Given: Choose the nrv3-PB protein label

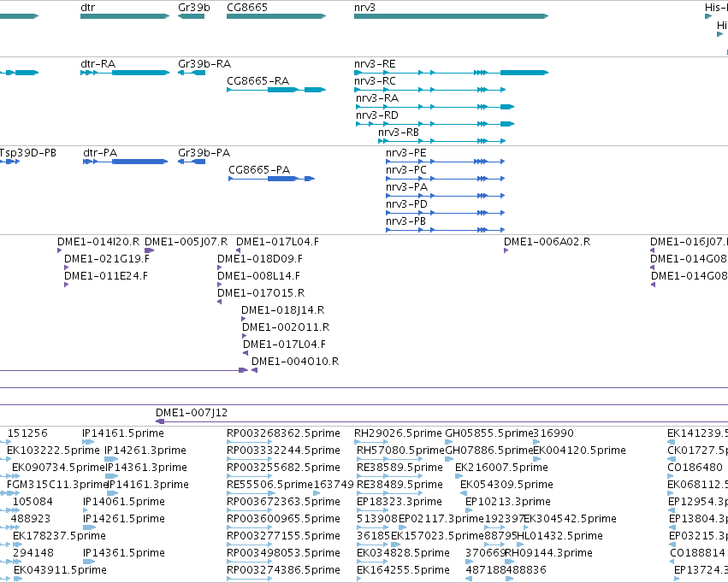Looking at the screenshot, I should [x=405, y=221].
